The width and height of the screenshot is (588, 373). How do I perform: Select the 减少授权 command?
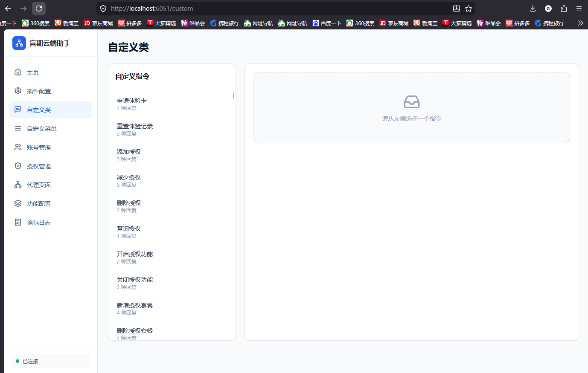(172, 181)
